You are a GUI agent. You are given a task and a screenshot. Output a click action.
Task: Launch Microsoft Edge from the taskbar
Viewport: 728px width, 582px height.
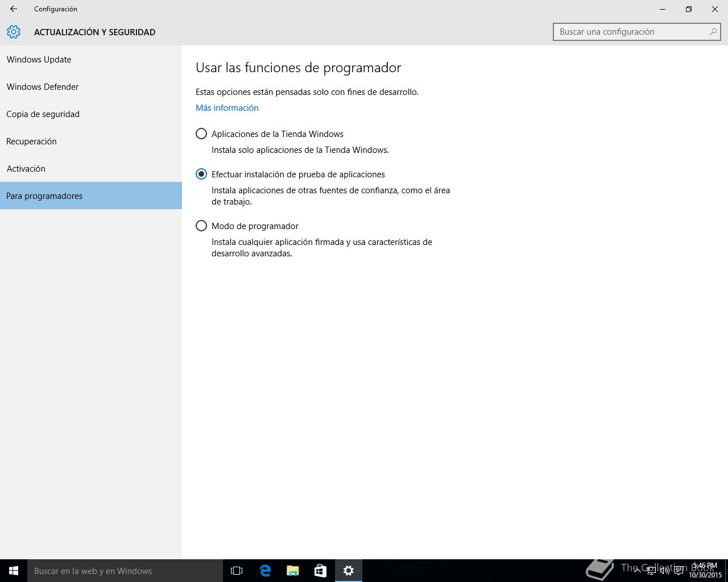pos(265,571)
